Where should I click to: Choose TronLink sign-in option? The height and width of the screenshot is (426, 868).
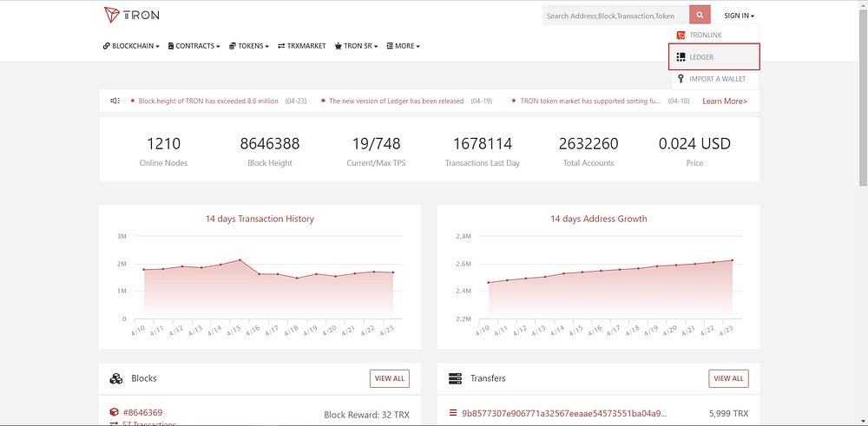tap(715, 35)
